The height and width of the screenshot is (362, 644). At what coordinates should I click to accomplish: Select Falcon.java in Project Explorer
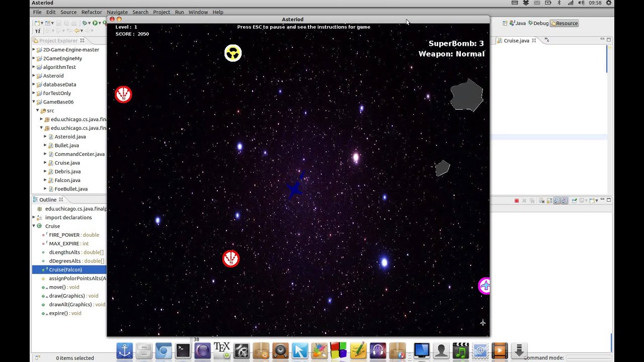[x=67, y=180]
